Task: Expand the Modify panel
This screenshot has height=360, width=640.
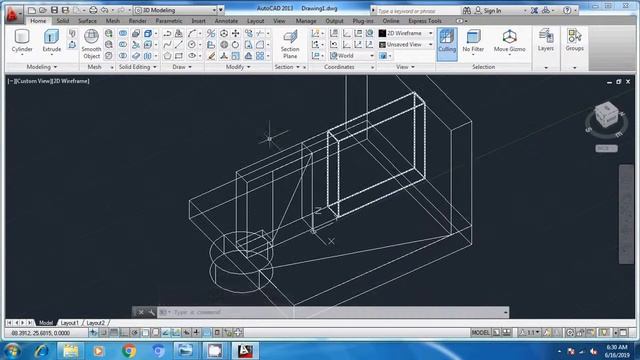Action: (238, 67)
